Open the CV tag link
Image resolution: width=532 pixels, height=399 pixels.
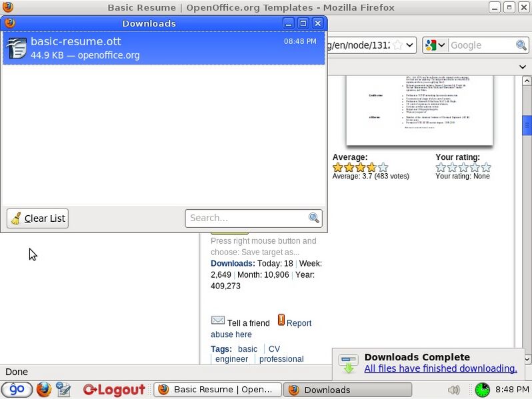point(274,349)
